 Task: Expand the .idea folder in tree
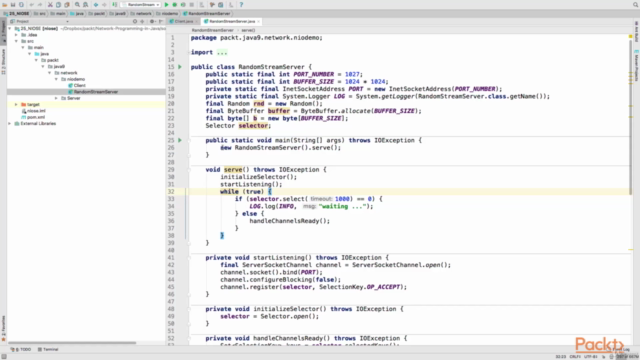17,35
